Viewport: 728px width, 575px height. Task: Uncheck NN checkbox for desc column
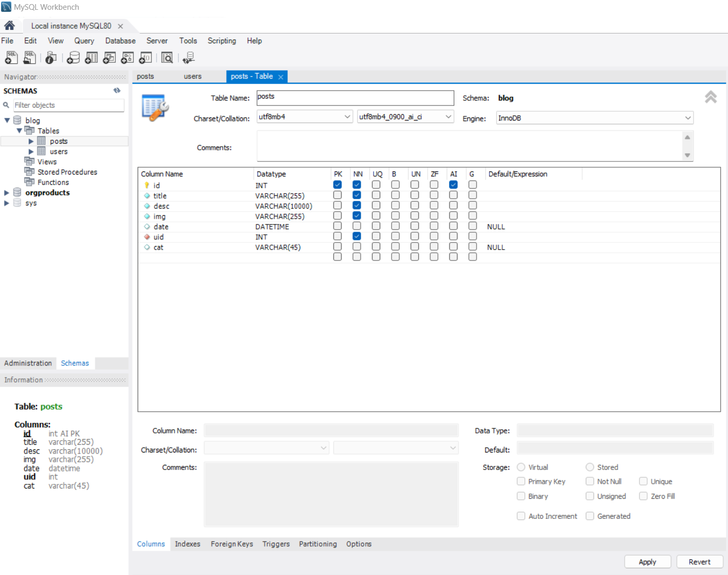(x=357, y=205)
